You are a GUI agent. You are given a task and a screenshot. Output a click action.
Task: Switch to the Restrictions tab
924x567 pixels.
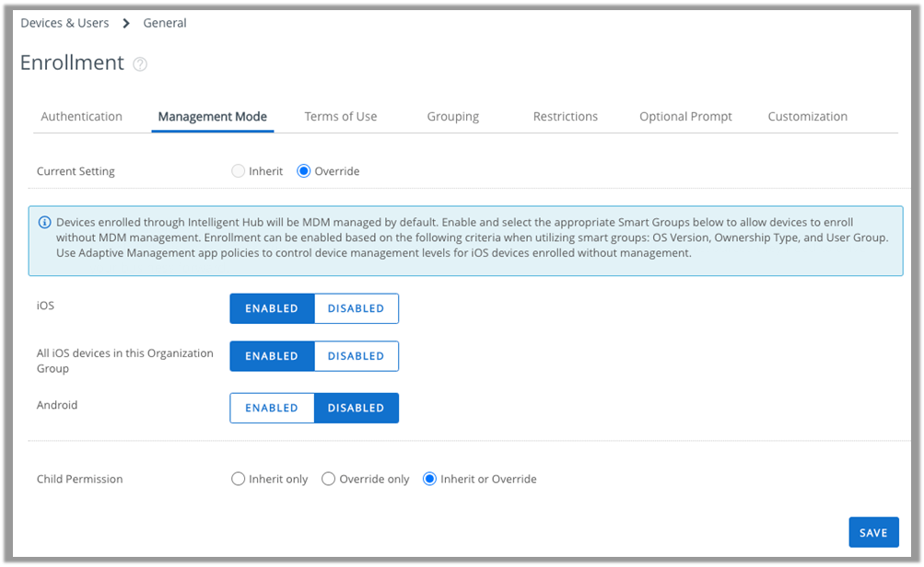point(566,117)
